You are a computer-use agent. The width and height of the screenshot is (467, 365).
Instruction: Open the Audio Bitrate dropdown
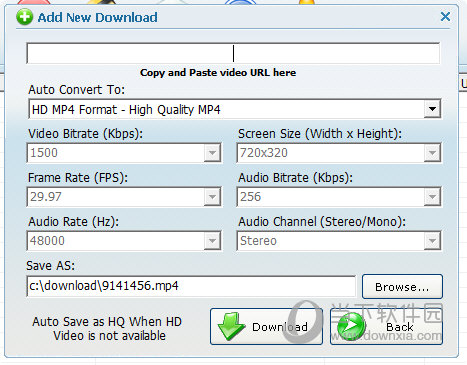(432, 197)
